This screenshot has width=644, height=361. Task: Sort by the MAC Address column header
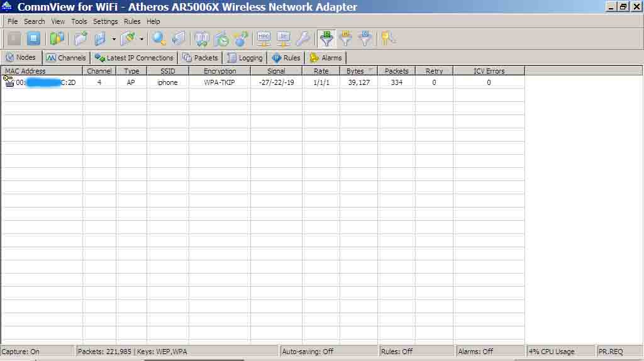point(42,71)
